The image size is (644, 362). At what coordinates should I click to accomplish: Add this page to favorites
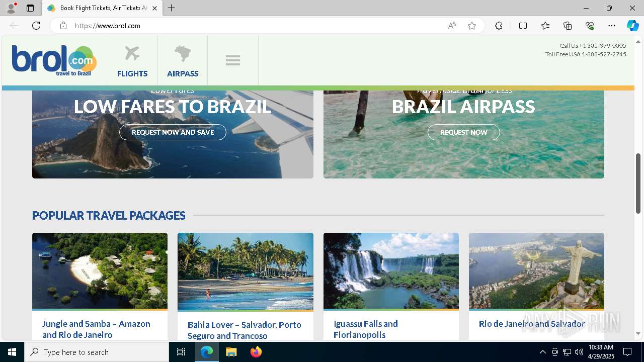point(472,26)
